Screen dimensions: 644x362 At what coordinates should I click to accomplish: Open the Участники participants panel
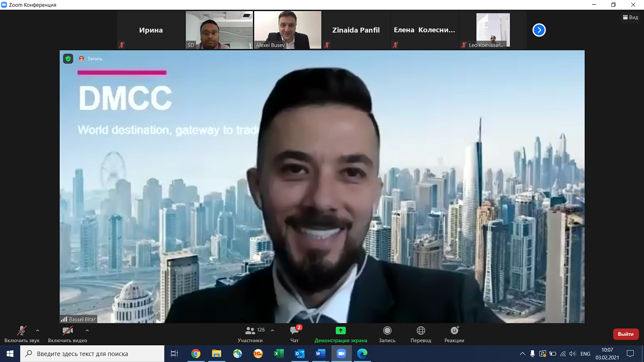tap(250, 334)
